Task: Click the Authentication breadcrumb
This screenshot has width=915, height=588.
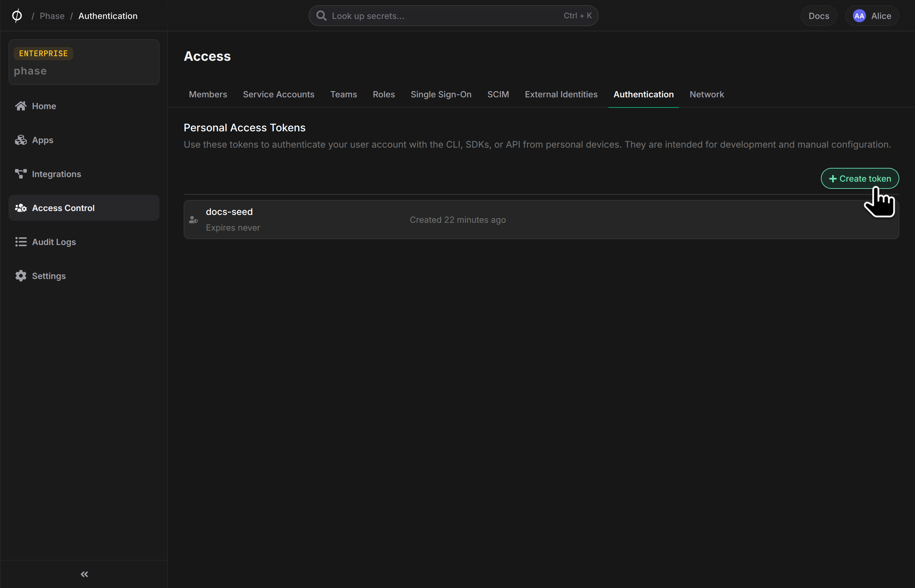Action: 108,16
